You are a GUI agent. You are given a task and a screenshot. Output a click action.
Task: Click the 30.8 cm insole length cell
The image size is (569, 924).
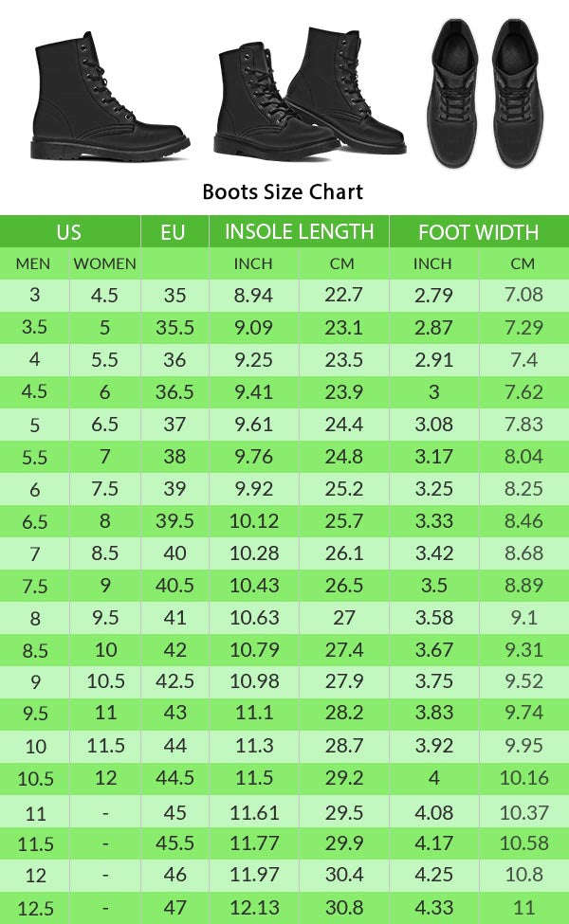[342, 908]
